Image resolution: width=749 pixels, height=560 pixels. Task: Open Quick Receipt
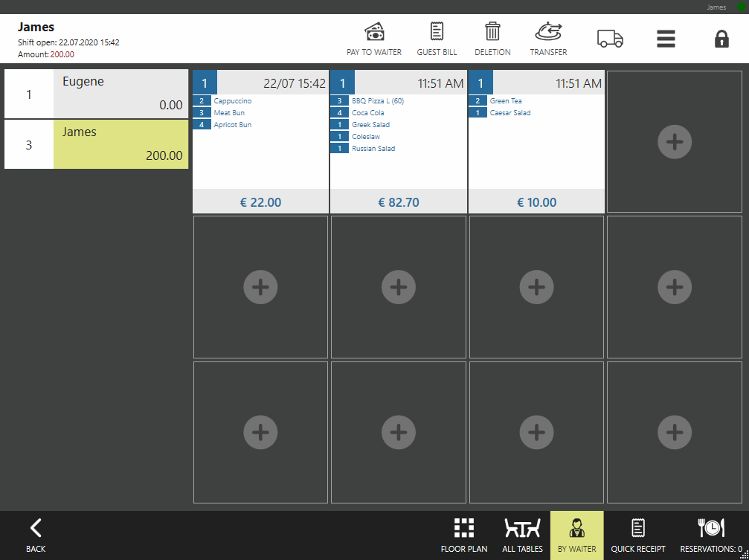point(637,535)
